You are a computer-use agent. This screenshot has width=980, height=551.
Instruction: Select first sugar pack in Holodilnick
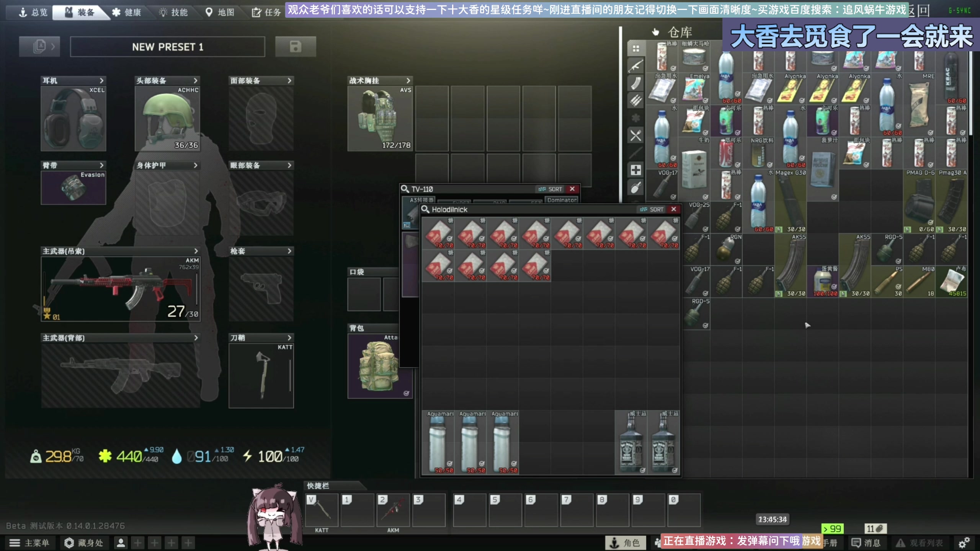coord(438,233)
